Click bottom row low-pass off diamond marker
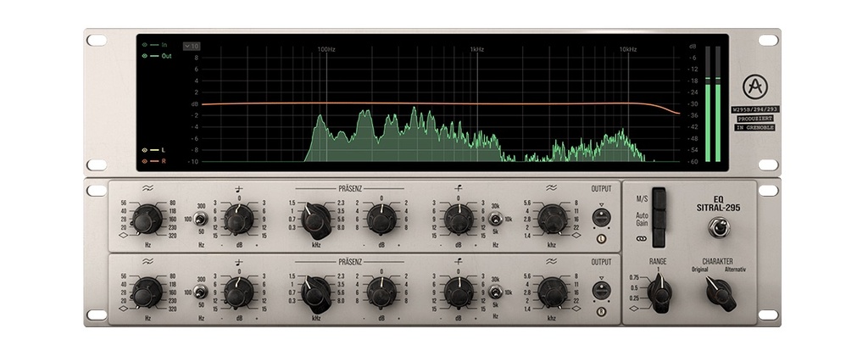868x362 pixels. (576, 309)
